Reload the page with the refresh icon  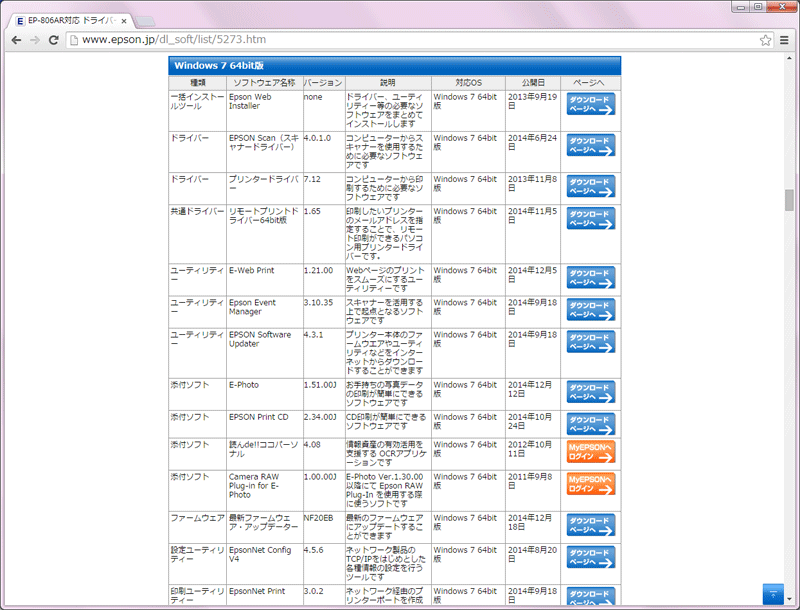[x=53, y=40]
